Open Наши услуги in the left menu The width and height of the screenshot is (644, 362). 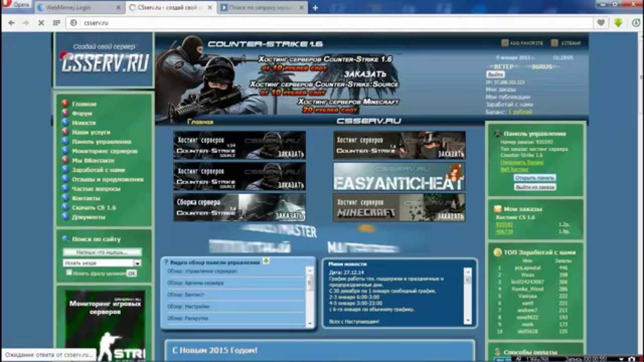91,132
